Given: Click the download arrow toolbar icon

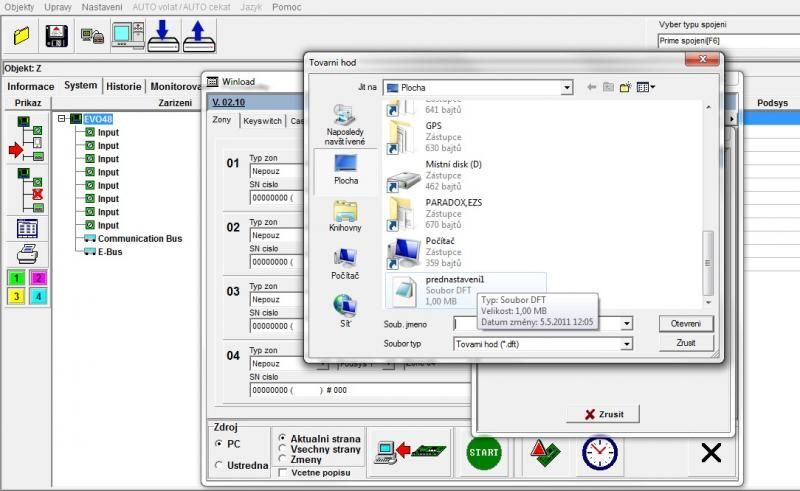Looking at the screenshot, I should [x=161, y=36].
